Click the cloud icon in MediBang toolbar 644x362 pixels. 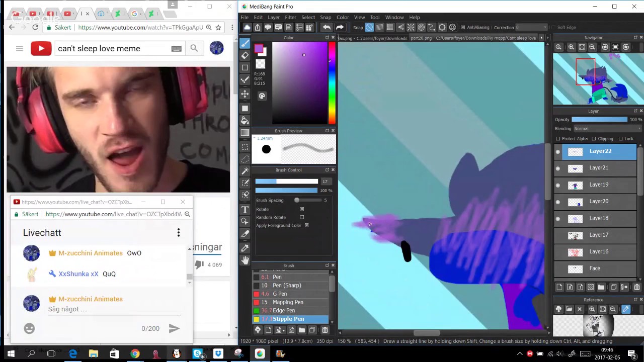click(x=247, y=27)
